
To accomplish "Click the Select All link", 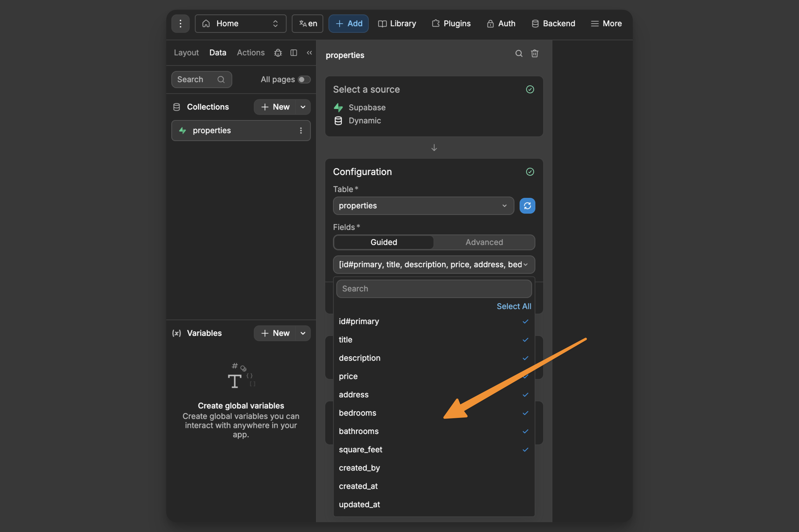I will (514, 306).
